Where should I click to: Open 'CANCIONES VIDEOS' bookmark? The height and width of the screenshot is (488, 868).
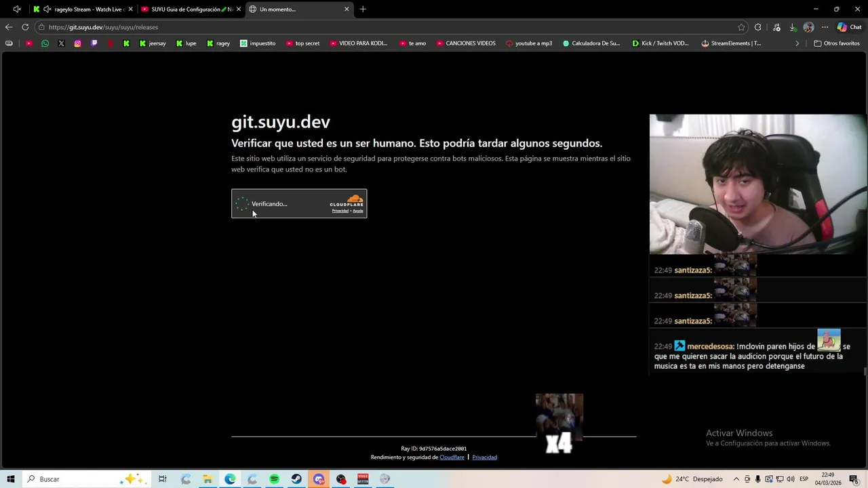(x=466, y=43)
